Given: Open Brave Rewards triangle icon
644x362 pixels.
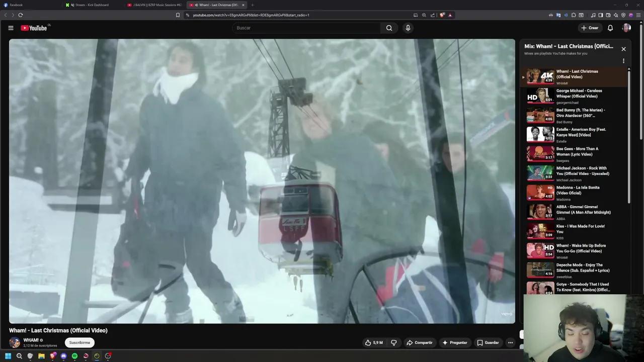Looking at the screenshot, I should (450, 15).
